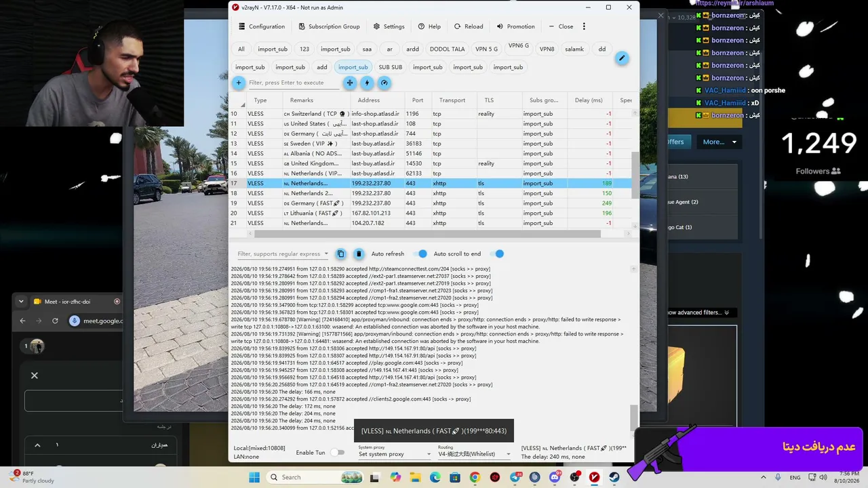Click the blue pencil edit subscription icon
The width and height of the screenshot is (868, 488).
[621, 58]
